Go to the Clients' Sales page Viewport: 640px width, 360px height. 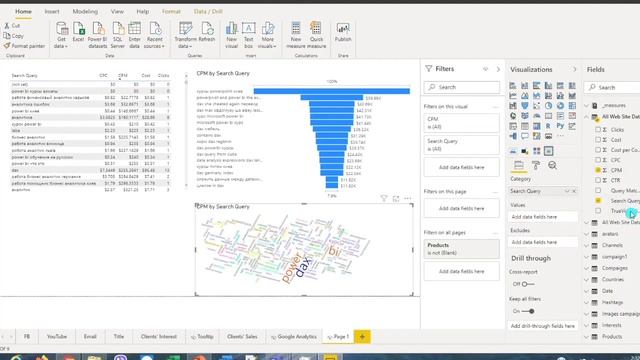pyautogui.click(x=242, y=337)
